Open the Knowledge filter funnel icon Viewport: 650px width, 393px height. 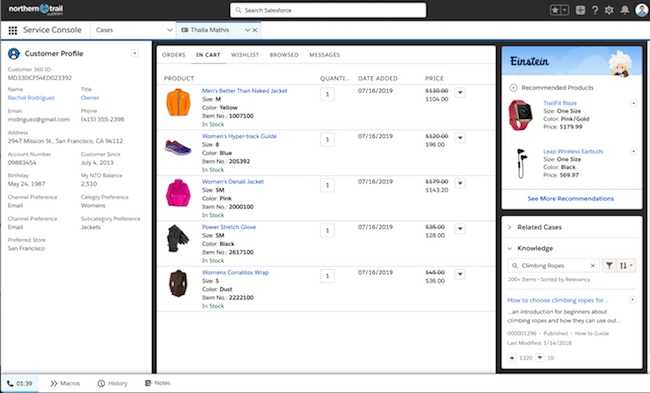[x=609, y=265]
